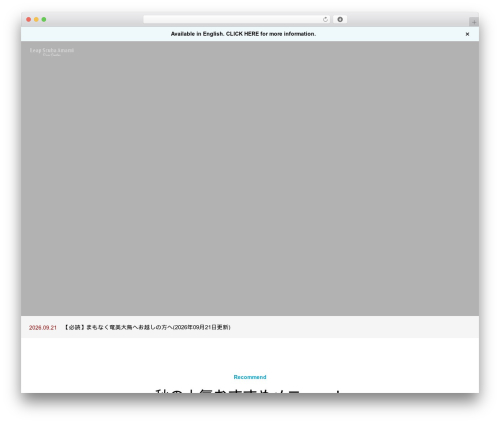The height and width of the screenshot is (423, 500).
Task: Click the large gray hero image area
Action: [x=250, y=178]
